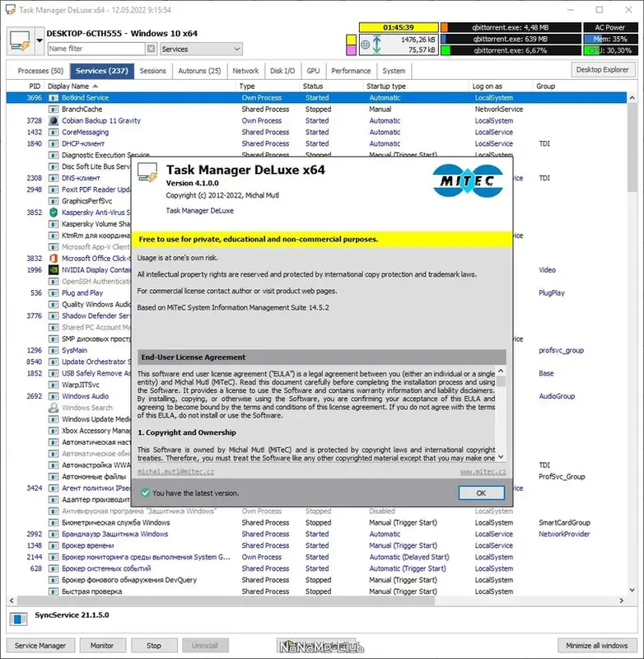The width and height of the screenshot is (644, 659).
Task: Click the EULA scrollbar up arrow
Action: pyautogui.click(x=501, y=372)
